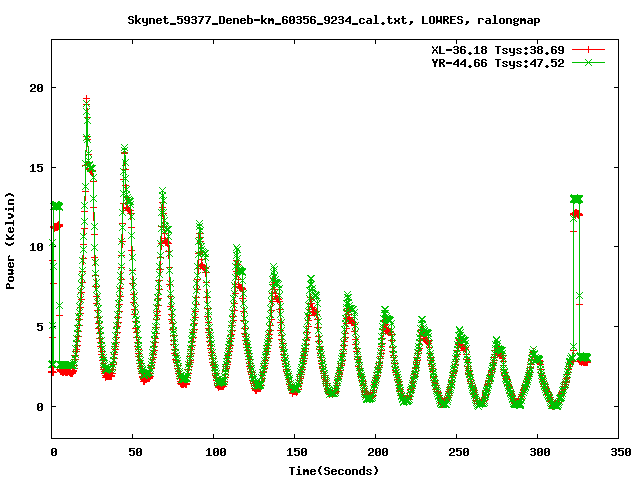Click the x-axis tick label 300
The height and width of the screenshot is (480, 640).
click(x=540, y=452)
